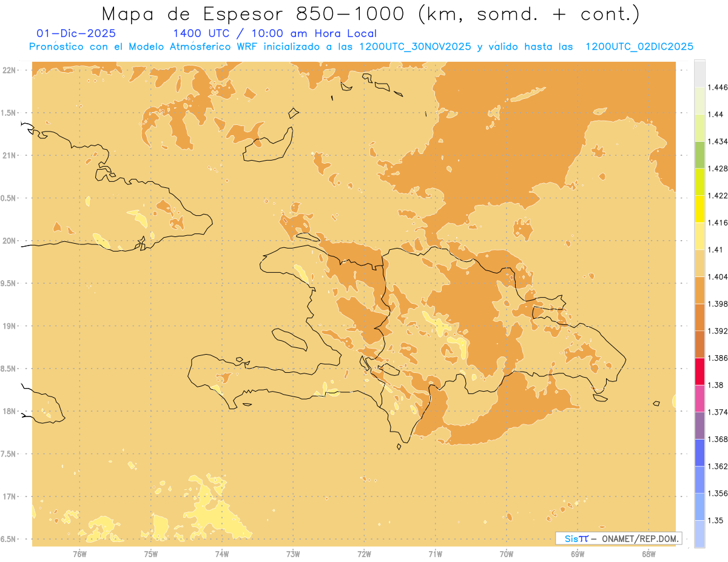This screenshot has width=728, height=562.
Task: Select the green legend swatch between 1.428 and 1.434
Action: click(x=699, y=155)
